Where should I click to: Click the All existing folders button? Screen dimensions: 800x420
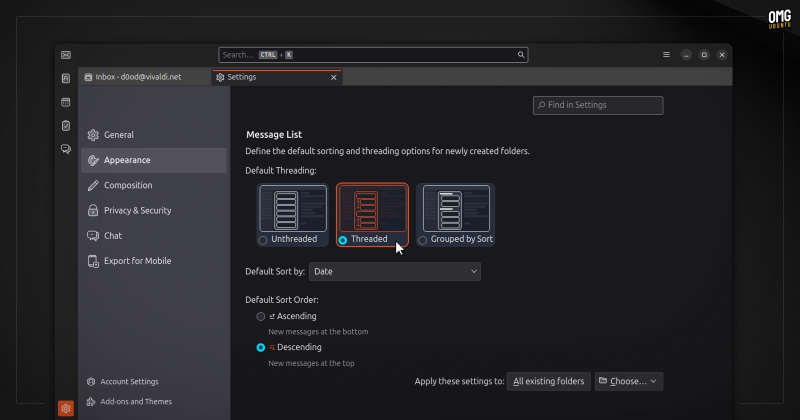click(x=548, y=381)
